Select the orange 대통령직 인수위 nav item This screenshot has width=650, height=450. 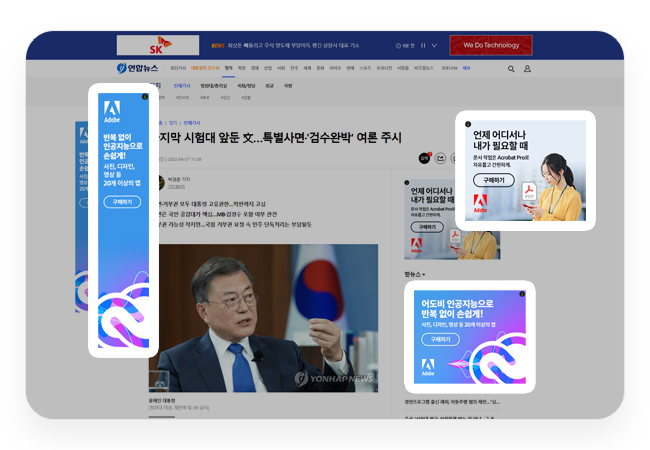(205, 68)
